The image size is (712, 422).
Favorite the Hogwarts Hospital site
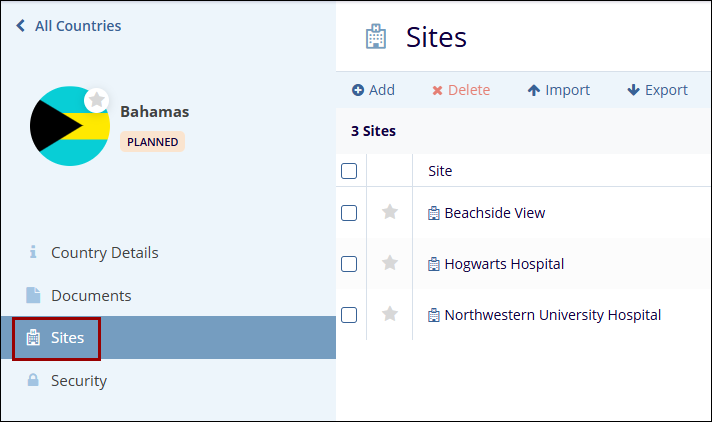click(x=390, y=263)
